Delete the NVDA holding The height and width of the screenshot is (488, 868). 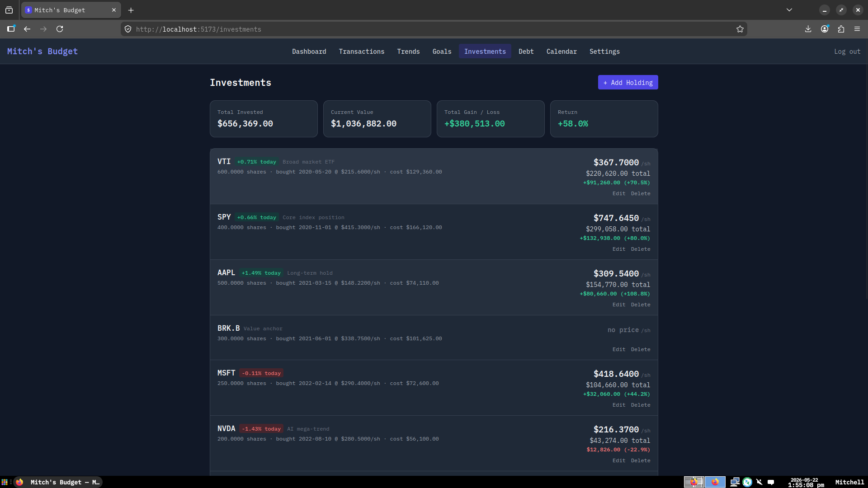[x=641, y=460]
